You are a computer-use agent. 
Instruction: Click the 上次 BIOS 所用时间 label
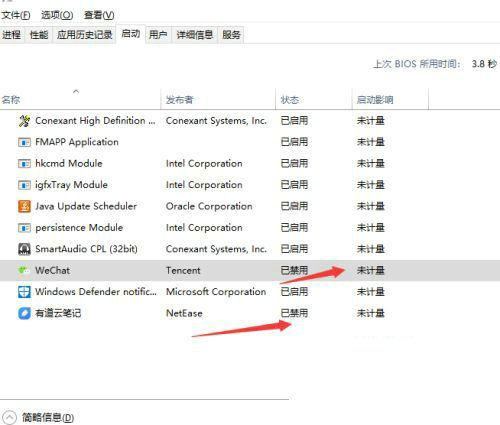[417, 64]
